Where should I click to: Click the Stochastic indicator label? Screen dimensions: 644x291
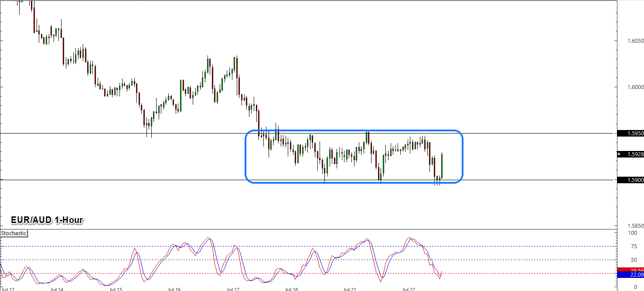14,233
